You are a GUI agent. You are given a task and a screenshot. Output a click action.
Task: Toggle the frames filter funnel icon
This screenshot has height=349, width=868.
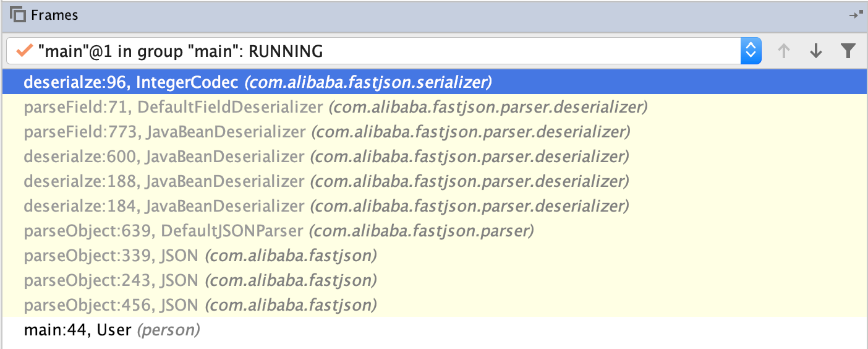click(x=848, y=51)
